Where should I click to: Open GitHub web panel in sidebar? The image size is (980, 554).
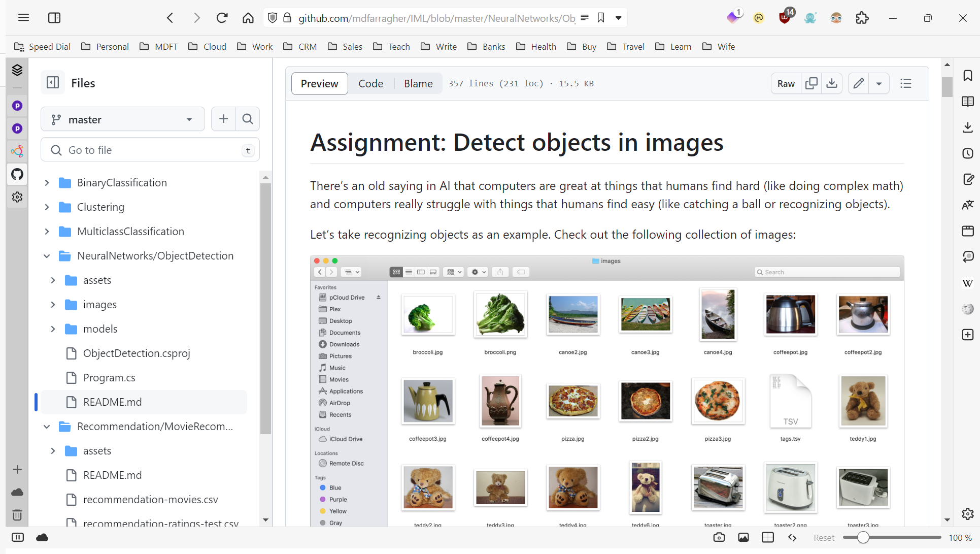pos(17,174)
